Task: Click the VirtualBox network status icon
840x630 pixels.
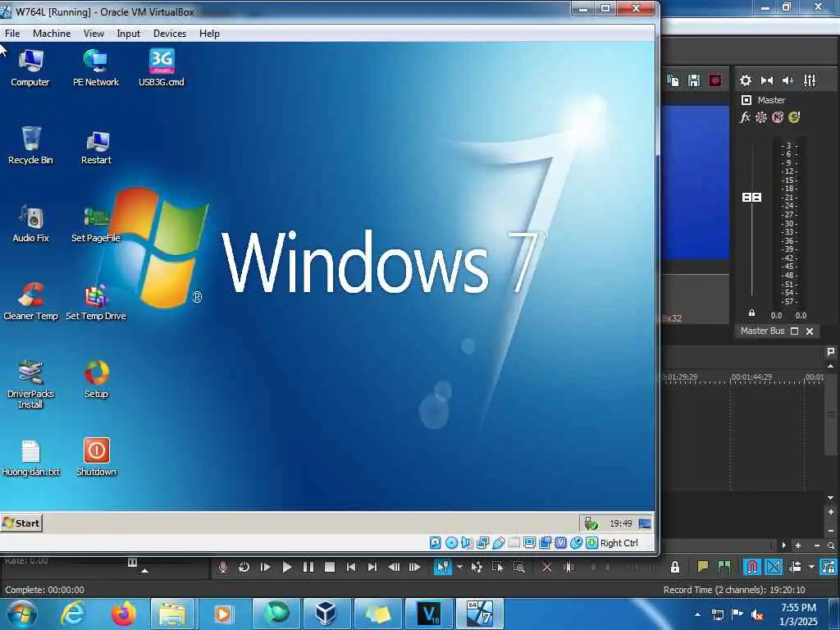Action: click(482, 543)
